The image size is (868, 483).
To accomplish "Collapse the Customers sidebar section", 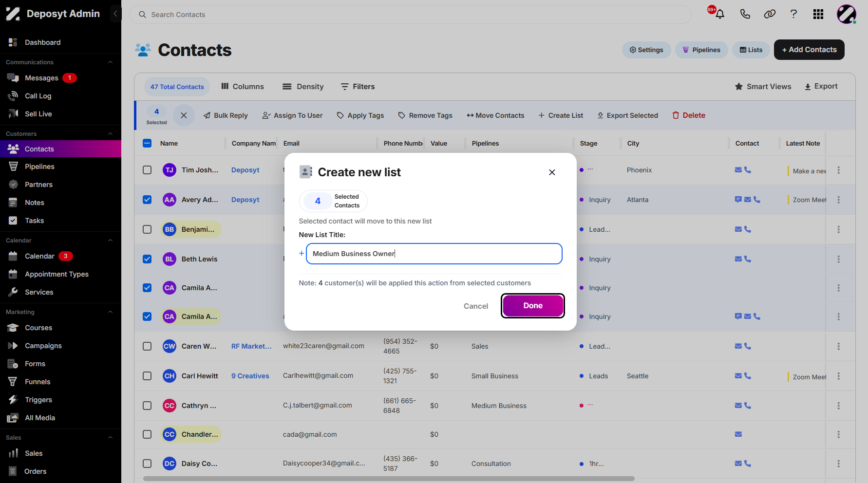I will [110, 134].
